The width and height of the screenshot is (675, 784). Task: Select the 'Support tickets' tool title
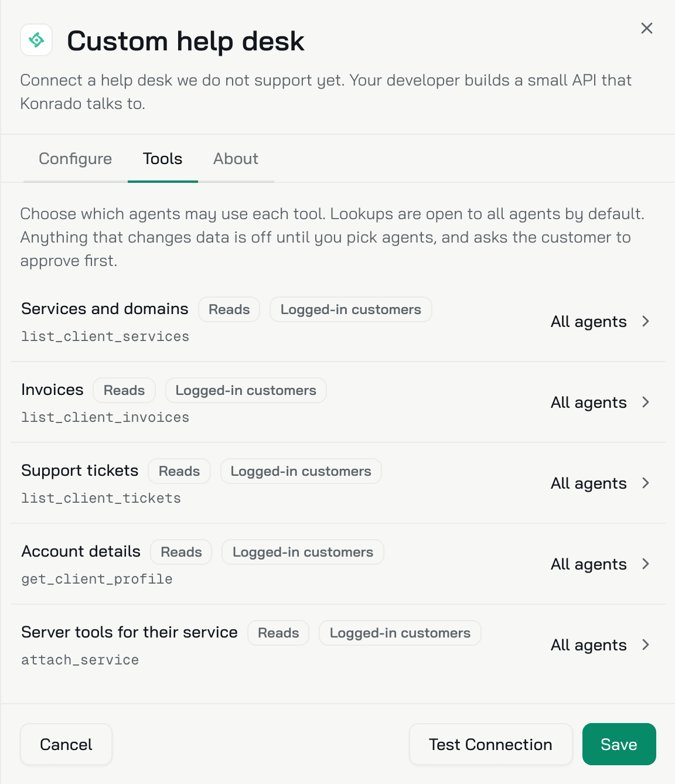[80, 471]
